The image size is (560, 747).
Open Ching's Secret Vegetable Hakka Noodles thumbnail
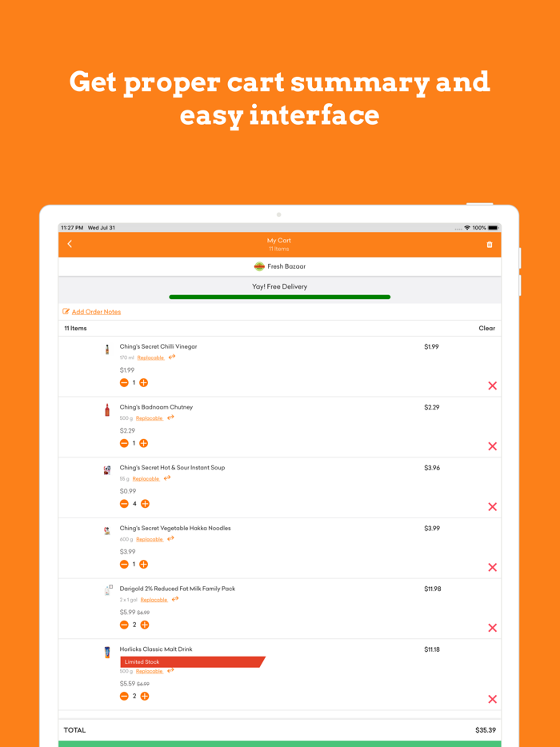(107, 530)
